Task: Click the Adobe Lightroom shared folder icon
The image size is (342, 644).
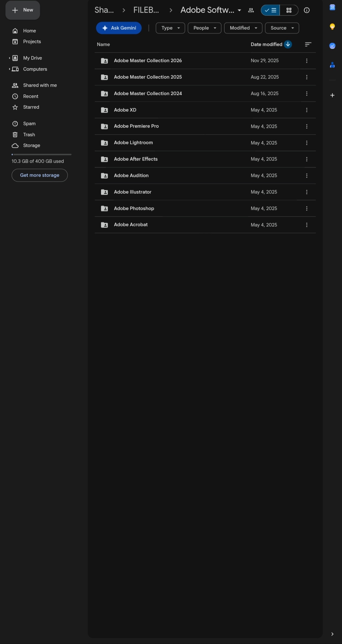Action: point(104,143)
